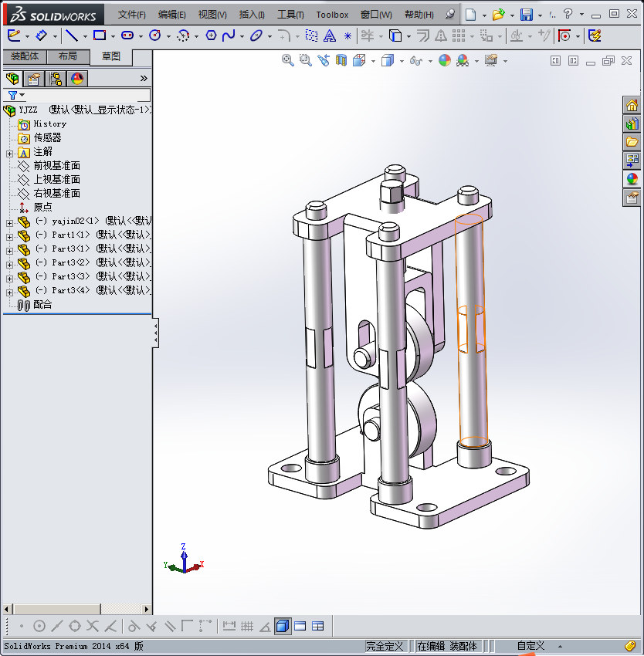The width and height of the screenshot is (644, 656).
Task: Open the view orientation dropdown arrow
Action: [x=373, y=61]
